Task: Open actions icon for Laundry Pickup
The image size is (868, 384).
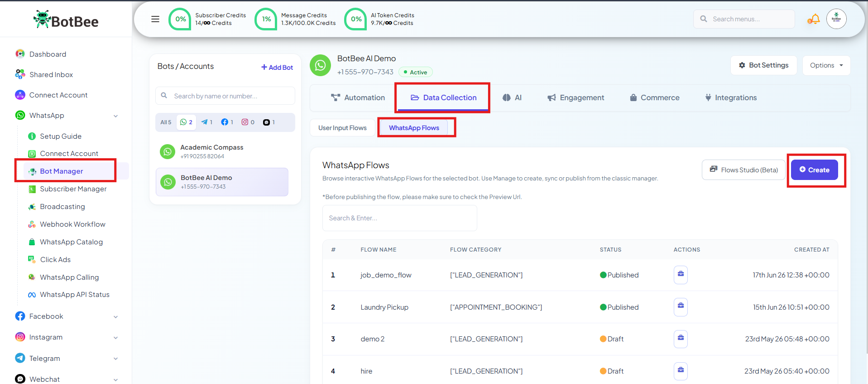Action: 681,307
